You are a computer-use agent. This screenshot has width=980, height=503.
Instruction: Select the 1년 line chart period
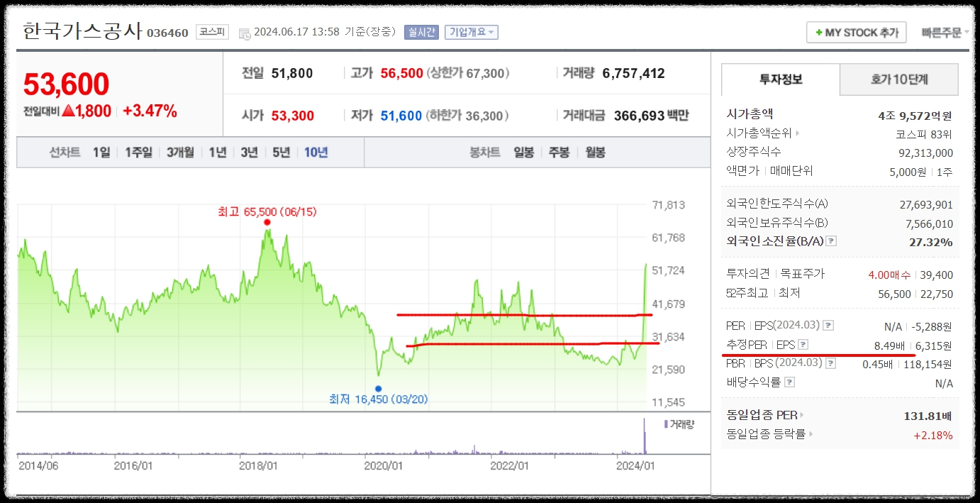217,153
